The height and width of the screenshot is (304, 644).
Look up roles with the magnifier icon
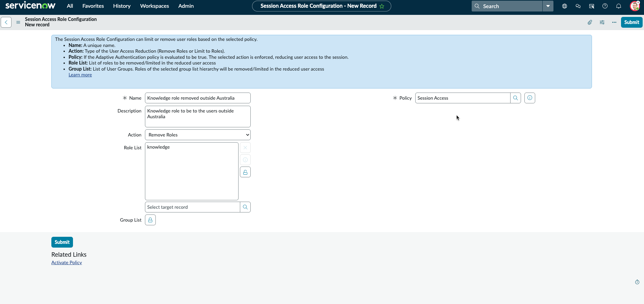click(x=245, y=207)
